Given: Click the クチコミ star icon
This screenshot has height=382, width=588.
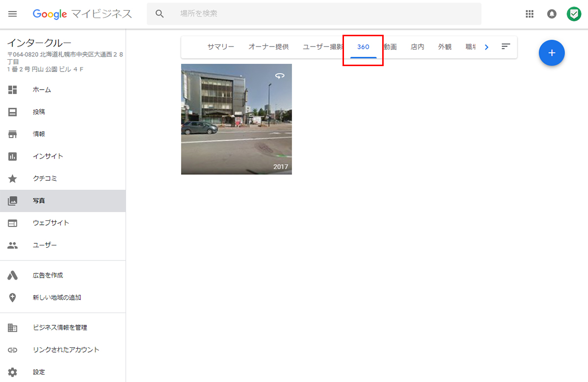Looking at the screenshot, I should coord(13,179).
